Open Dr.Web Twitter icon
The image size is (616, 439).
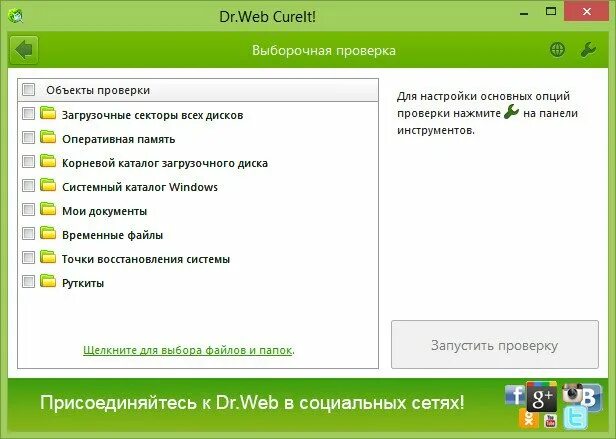[x=576, y=417]
